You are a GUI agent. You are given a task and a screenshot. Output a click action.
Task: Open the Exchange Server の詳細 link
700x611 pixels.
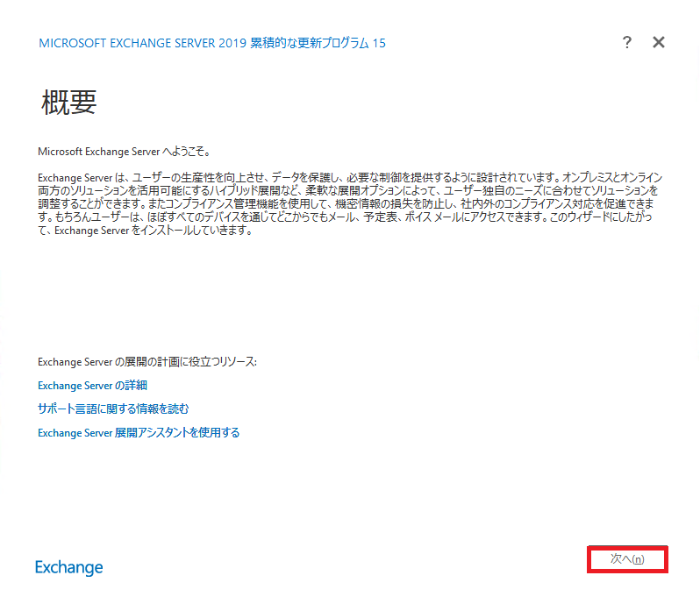[92, 386]
